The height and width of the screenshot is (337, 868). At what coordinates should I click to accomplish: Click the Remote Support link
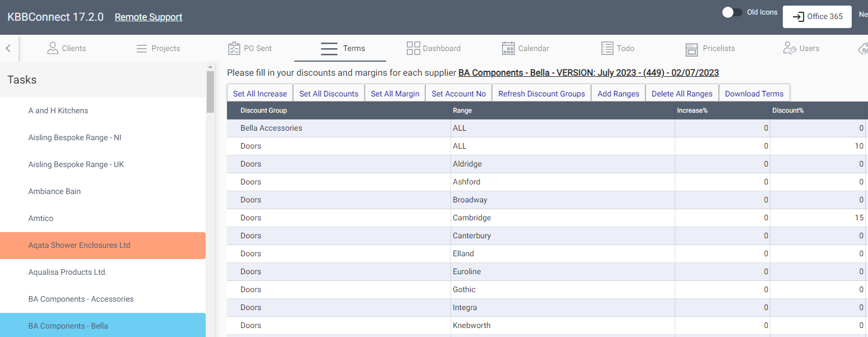click(x=148, y=17)
